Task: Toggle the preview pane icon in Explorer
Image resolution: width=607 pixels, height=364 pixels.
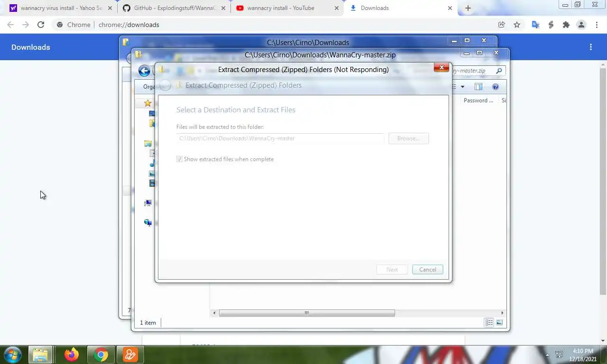Action: [x=478, y=87]
